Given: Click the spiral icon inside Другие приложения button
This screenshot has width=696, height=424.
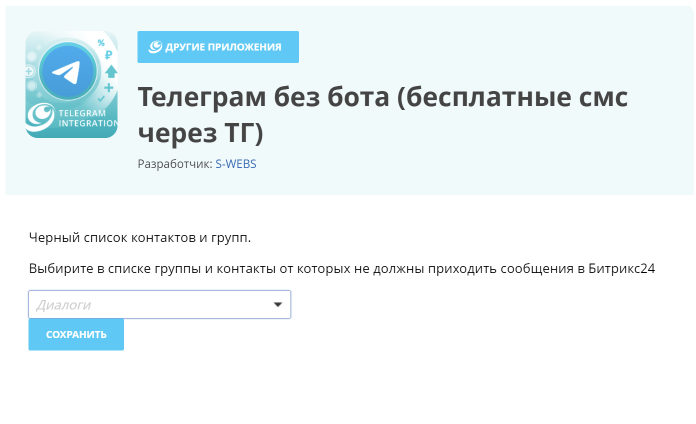Looking at the screenshot, I should tap(155, 47).
